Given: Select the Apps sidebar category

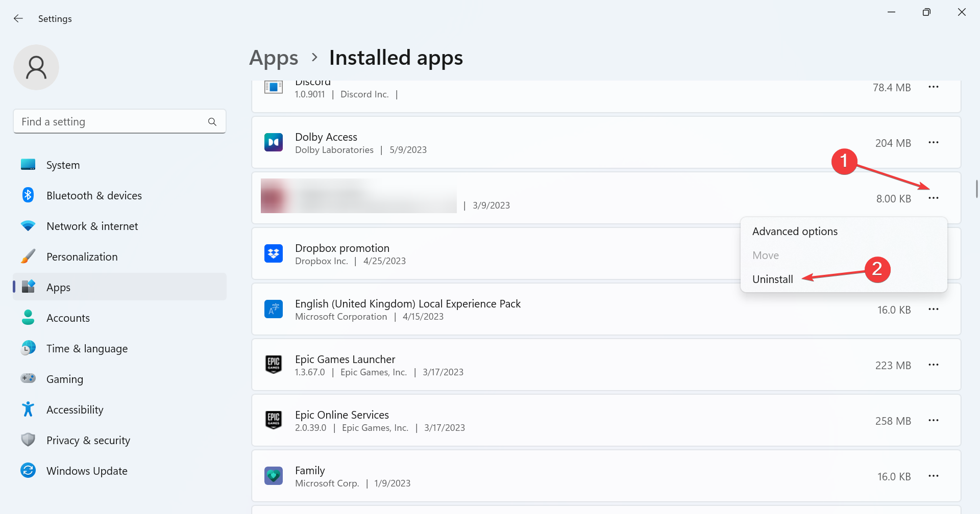Looking at the screenshot, I should 119,287.
